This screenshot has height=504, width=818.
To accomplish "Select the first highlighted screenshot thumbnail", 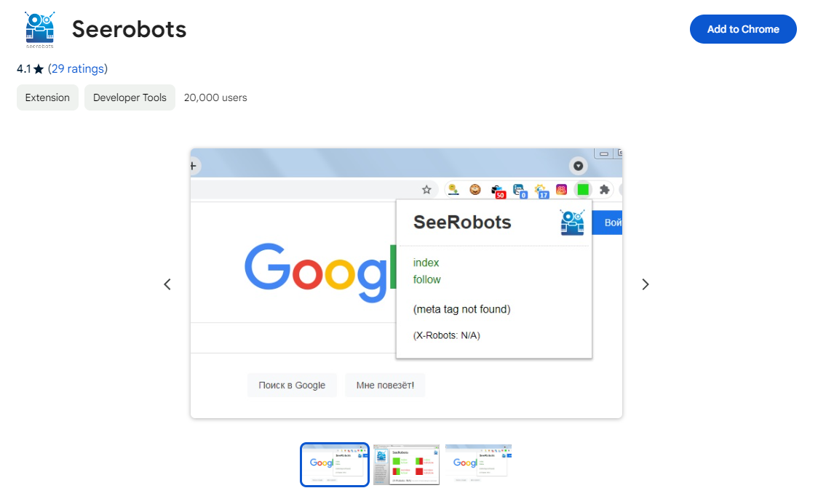I will point(335,465).
